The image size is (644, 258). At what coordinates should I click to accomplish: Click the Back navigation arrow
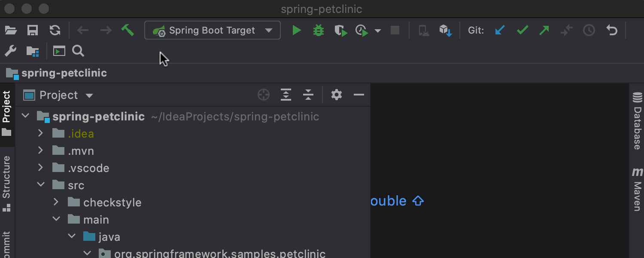pos(83,31)
